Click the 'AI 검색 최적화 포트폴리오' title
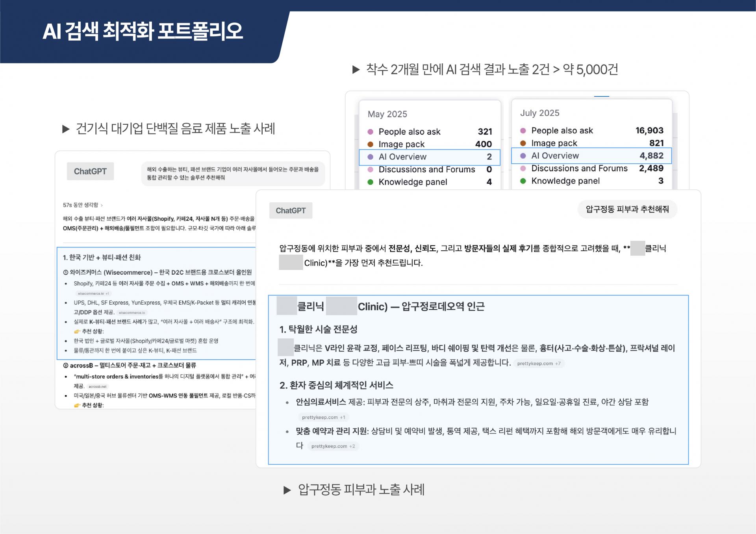This screenshot has height=534, width=756. click(x=143, y=31)
